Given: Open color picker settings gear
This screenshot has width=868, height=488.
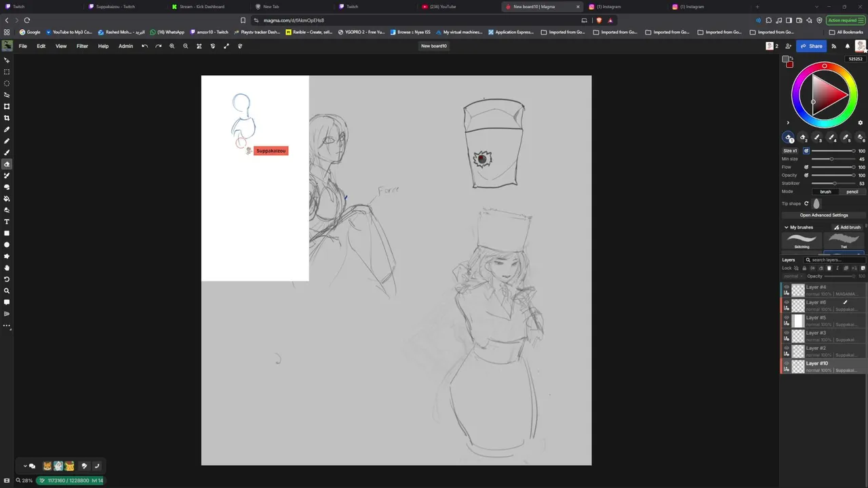Looking at the screenshot, I should (861, 123).
